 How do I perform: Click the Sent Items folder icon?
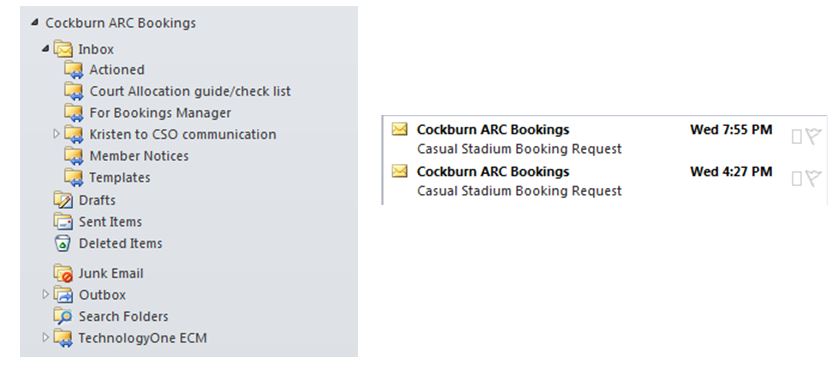[63, 222]
